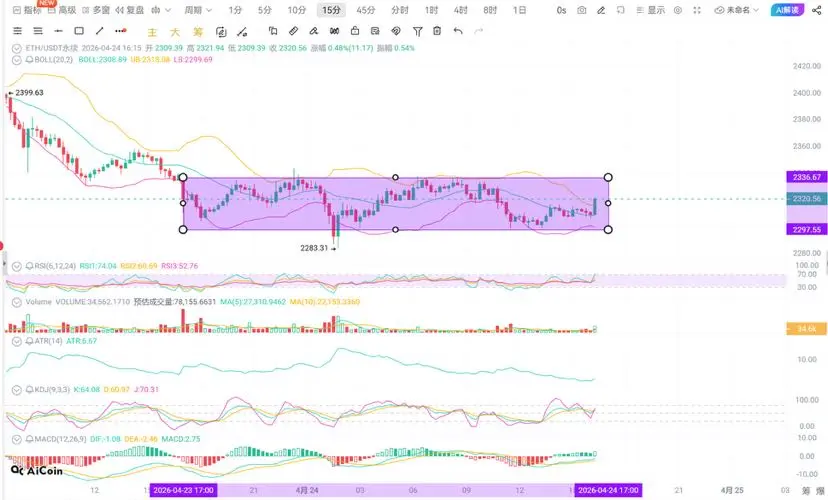Viewport: 828px width, 500px height.
Task: Toggle the BOLL alert bell icon
Action: pos(29,60)
